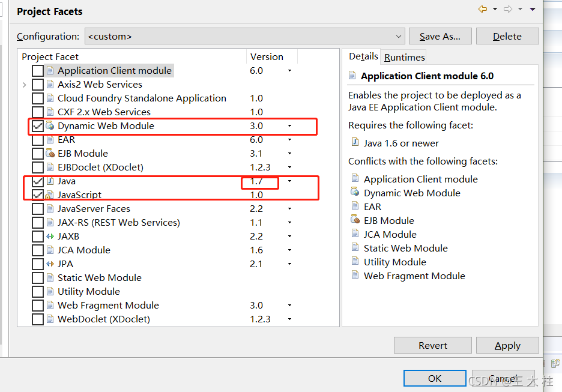
Task: Click the CXF 2.x Web Services icon
Action: coord(50,112)
